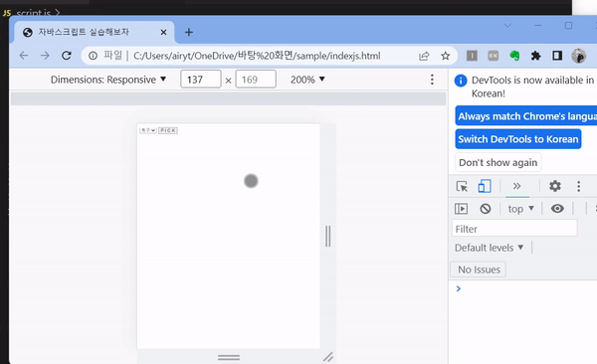Viewport: 597px width, 364px height.
Task: Click the console prompt arrow
Action: pos(459,288)
